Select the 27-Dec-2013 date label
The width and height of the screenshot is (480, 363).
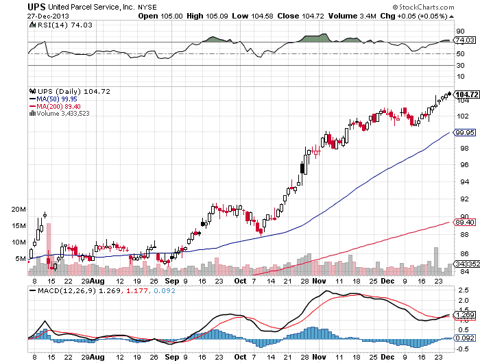tap(48, 16)
